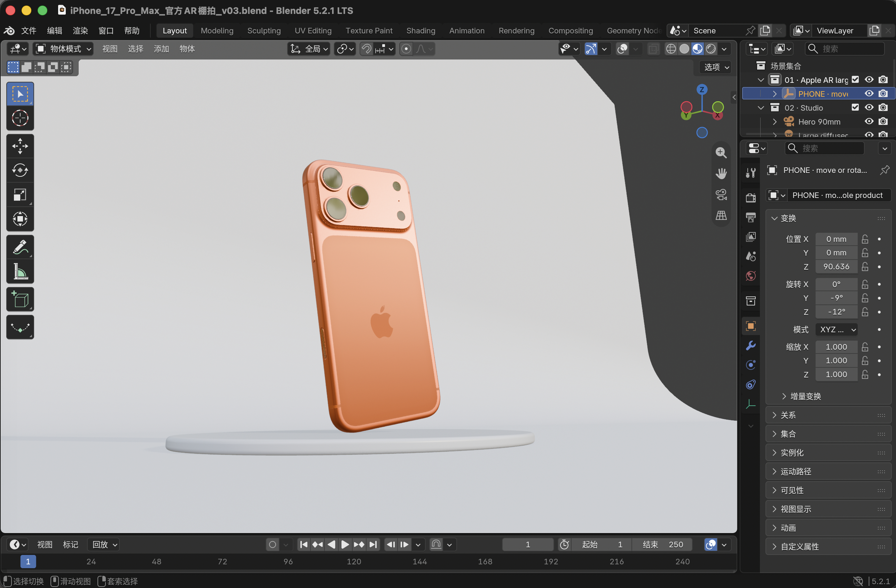
Task: Open the Object Constraints tab
Action: coord(751,384)
